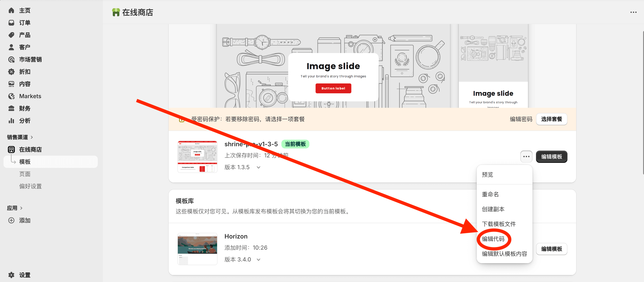Expand the Apps (应用) section chevron
The width and height of the screenshot is (644, 282).
[x=21, y=208]
